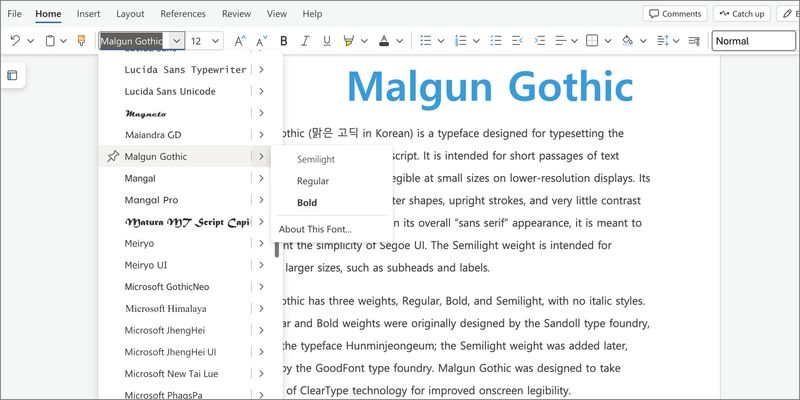Switch to the Layout tab
The height and width of the screenshot is (400, 800).
tap(130, 14)
